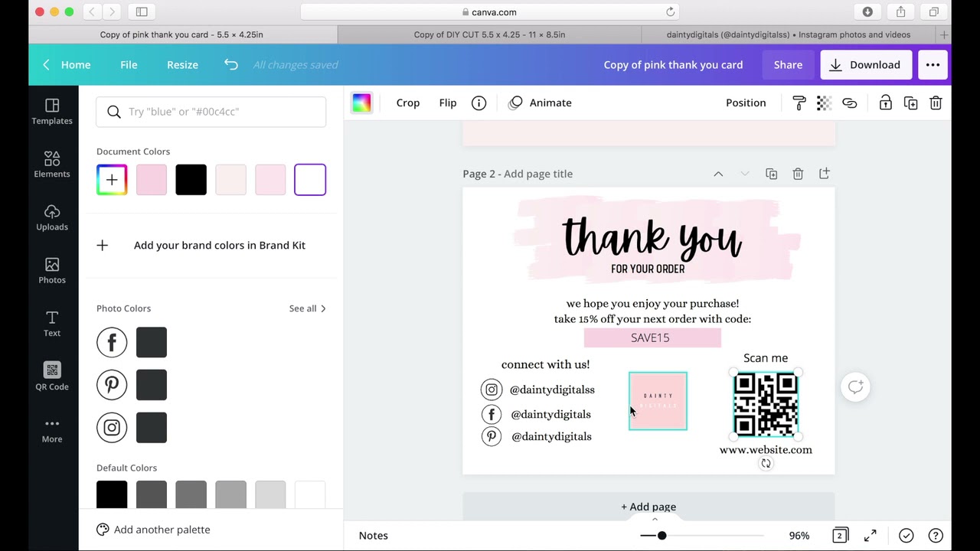Open the Photos sidebar panel
This screenshot has width=980, height=551.
[52, 270]
